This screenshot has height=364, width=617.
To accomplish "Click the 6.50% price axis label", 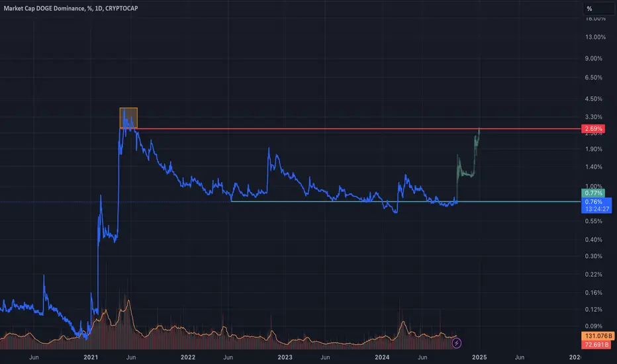I will coord(593,77).
